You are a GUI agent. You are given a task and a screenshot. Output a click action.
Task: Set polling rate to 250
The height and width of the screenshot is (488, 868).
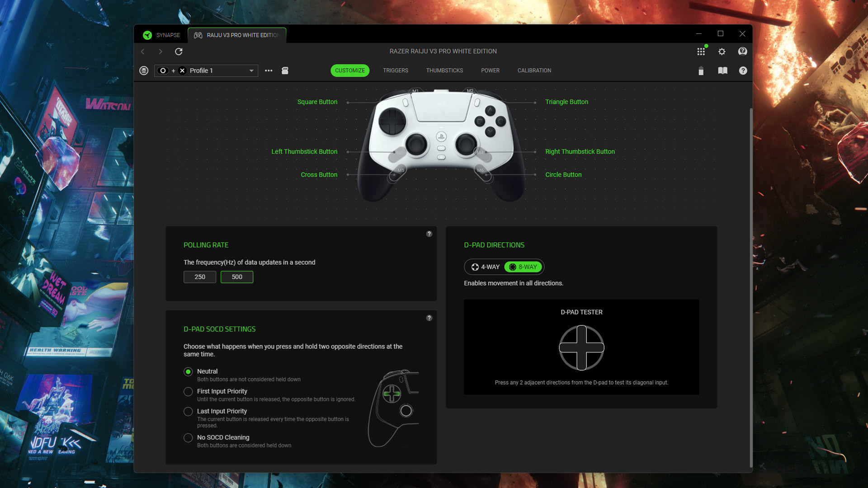200,277
